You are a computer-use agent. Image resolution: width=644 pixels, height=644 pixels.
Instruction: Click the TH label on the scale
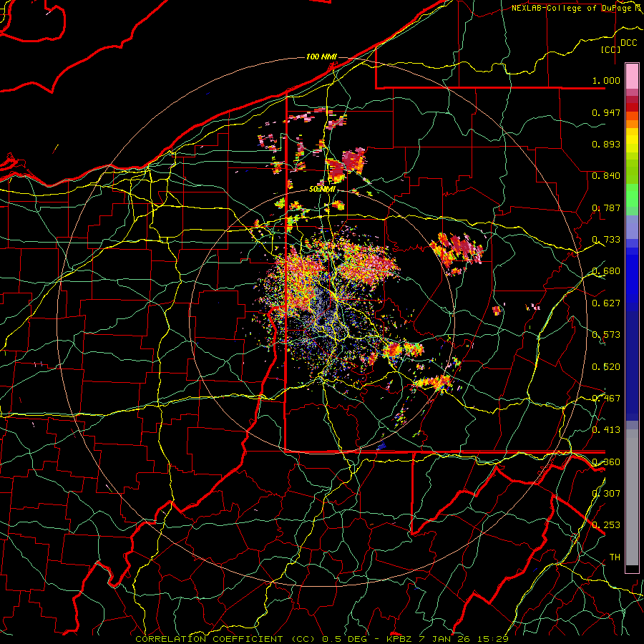click(x=615, y=557)
